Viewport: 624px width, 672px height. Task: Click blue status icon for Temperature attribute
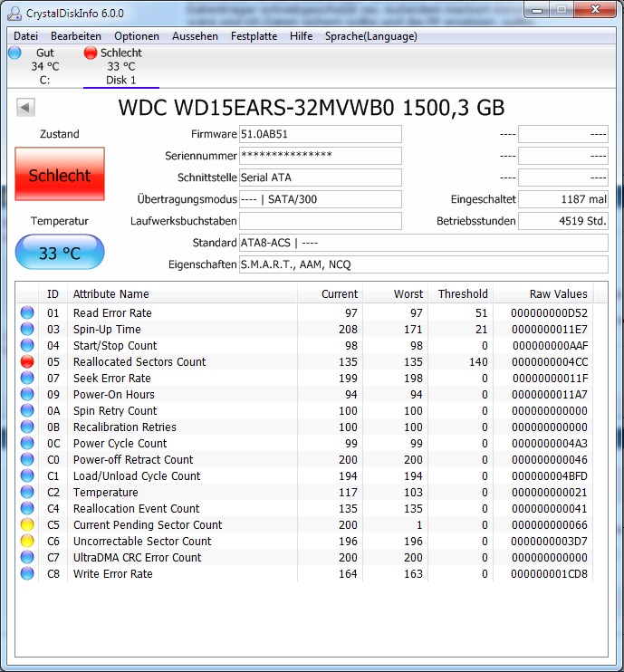click(27, 492)
